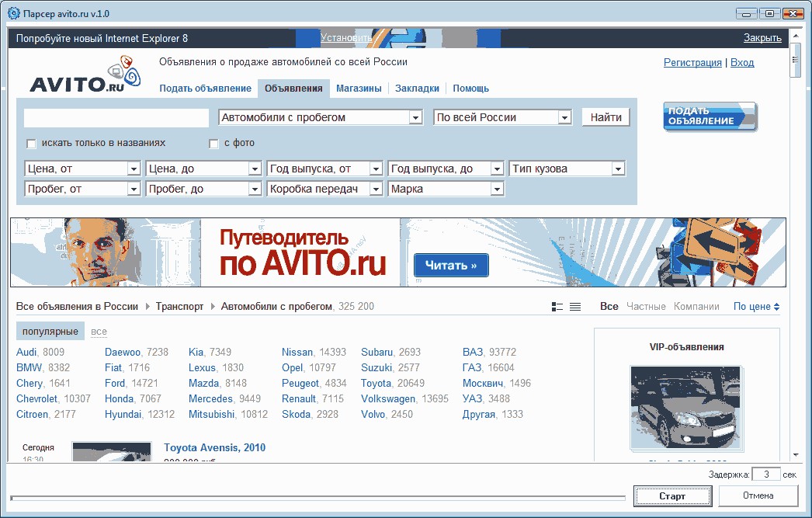This screenshot has width=812, height=518.
Task: Open the VIP ad car thumbnail
Action: 685,407
